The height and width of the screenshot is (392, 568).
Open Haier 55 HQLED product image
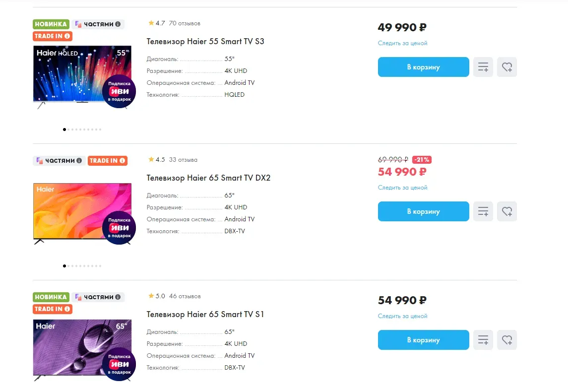tap(69, 74)
